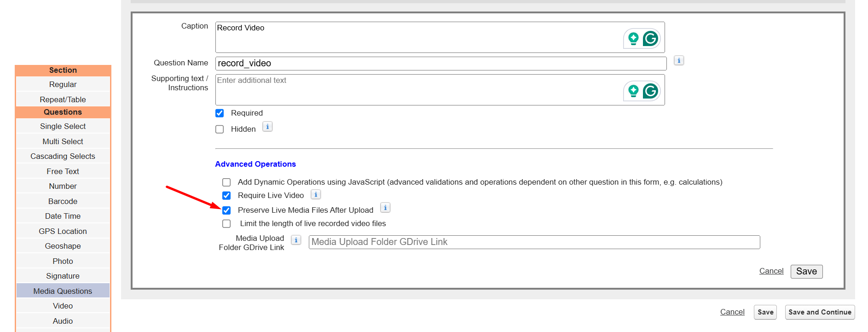Add a GPS Location question
The height and width of the screenshot is (332, 868).
click(x=63, y=231)
